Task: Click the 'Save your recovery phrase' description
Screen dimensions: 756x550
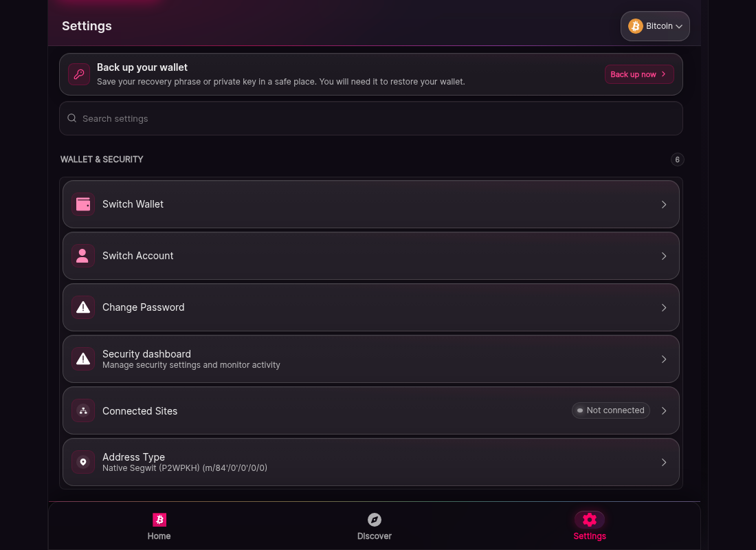Action: pyautogui.click(x=280, y=82)
